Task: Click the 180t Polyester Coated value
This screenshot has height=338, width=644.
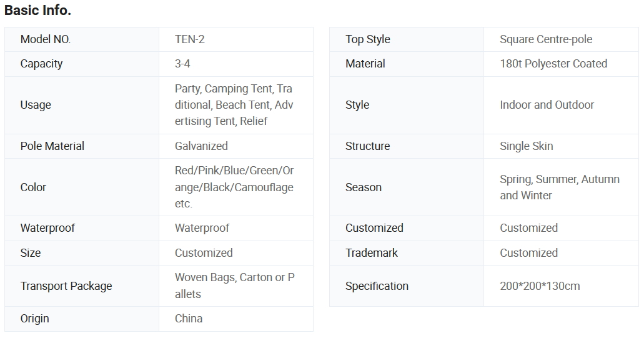Action: (553, 64)
